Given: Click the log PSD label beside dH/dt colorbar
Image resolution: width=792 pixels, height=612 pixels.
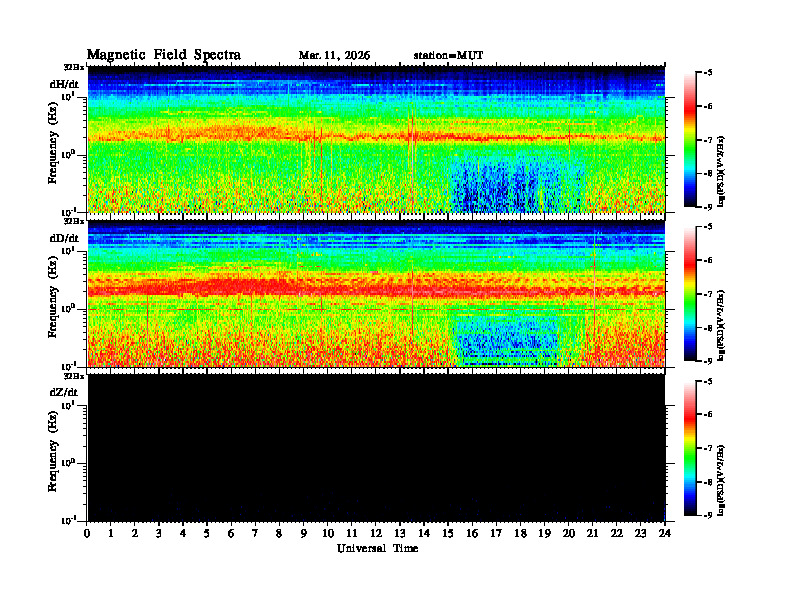Looking at the screenshot, I should pyautogui.click(x=722, y=171).
